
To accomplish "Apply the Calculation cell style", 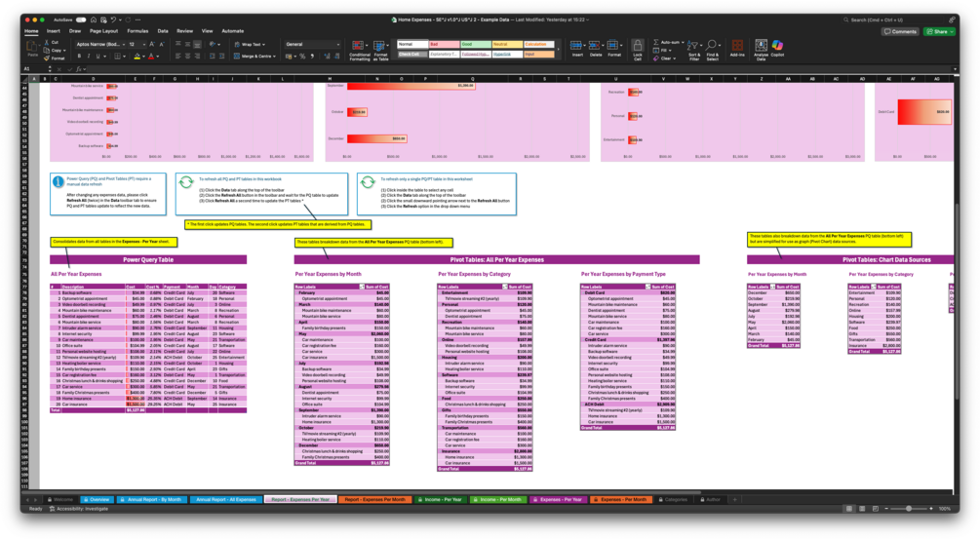I will click(x=538, y=45).
